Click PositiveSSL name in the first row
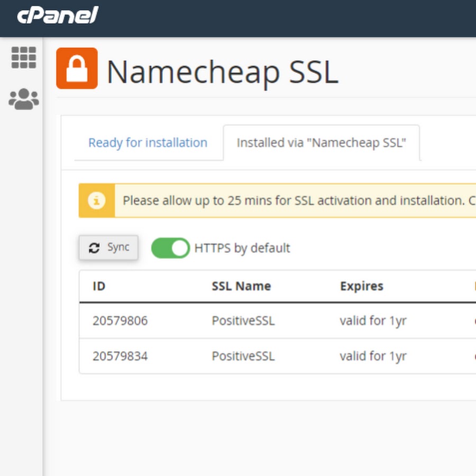The image size is (476, 476). (x=243, y=321)
